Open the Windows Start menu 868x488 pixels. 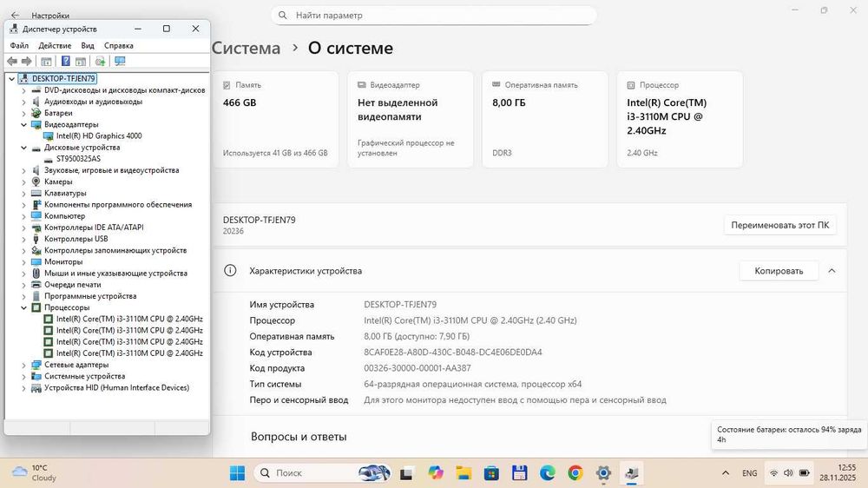[238, 473]
